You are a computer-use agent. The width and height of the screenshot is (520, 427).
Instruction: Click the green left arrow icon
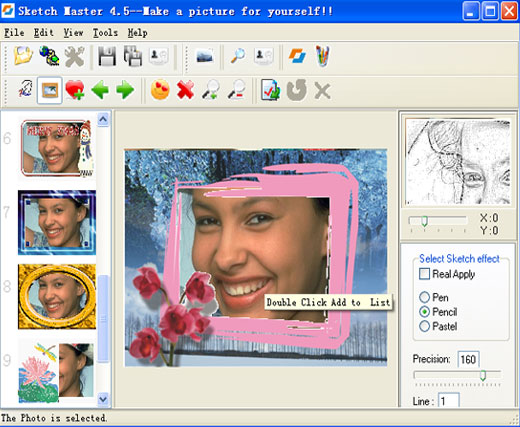pos(100,90)
